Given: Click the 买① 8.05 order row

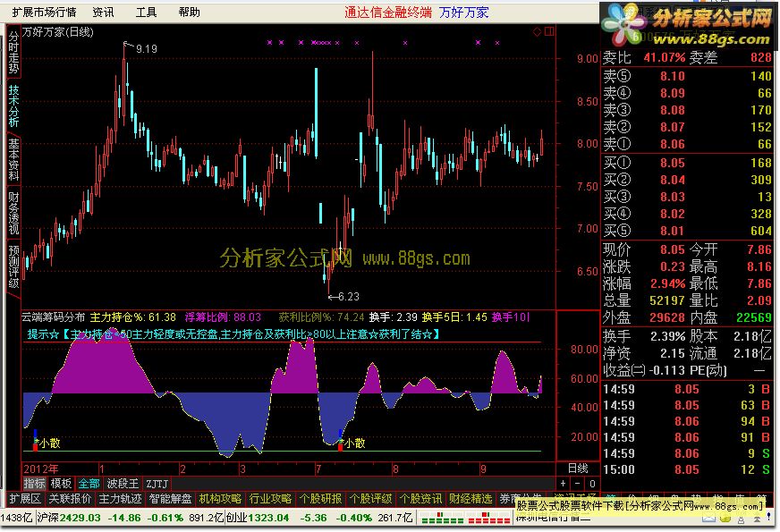Looking at the screenshot, I should tap(687, 163).
